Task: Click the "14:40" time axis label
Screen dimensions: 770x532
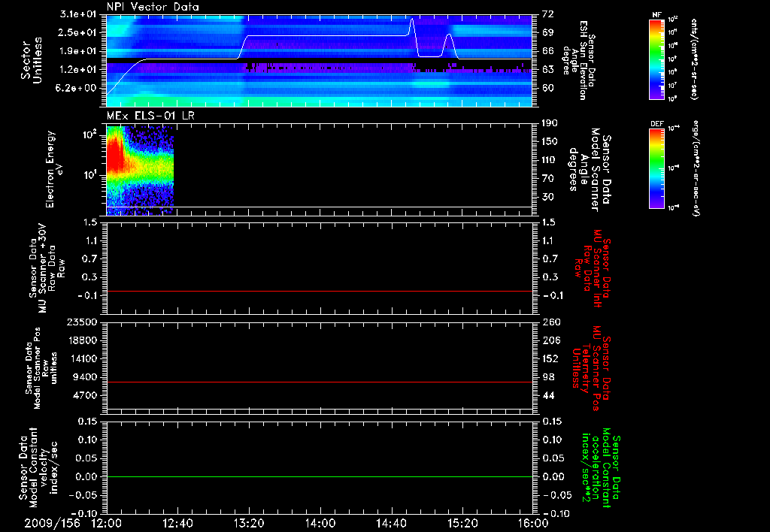Action: [x=391, y=523]
